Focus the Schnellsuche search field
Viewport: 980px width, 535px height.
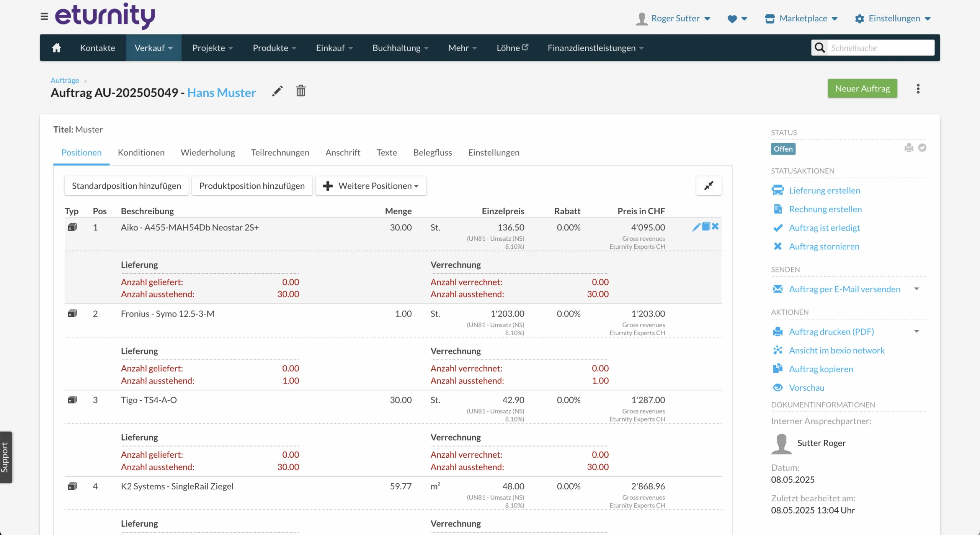(880, 48)
